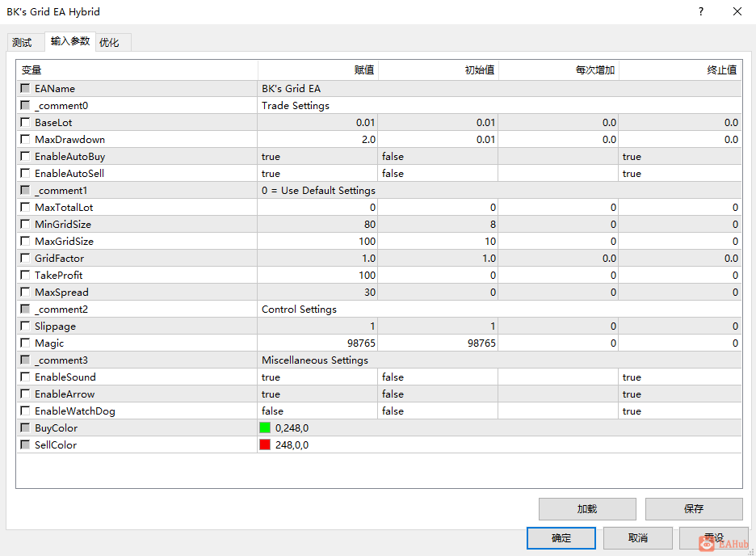Check the MaxGridSize checkbox
756x556 pixels.
(x=25, y=241)
